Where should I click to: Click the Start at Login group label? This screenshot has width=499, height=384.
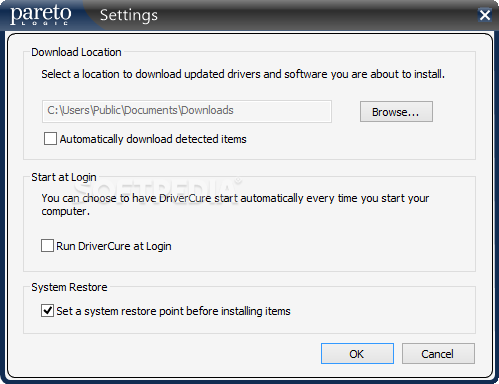point(64,177)
